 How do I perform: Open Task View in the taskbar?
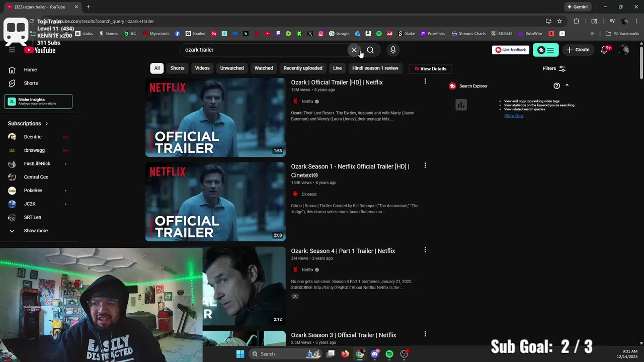tap(331, 354)
